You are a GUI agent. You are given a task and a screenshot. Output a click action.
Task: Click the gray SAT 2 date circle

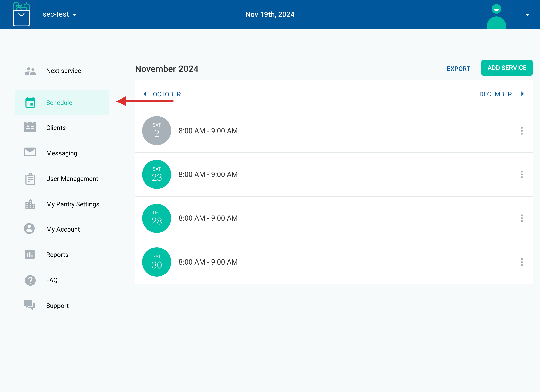click(157, 130)
